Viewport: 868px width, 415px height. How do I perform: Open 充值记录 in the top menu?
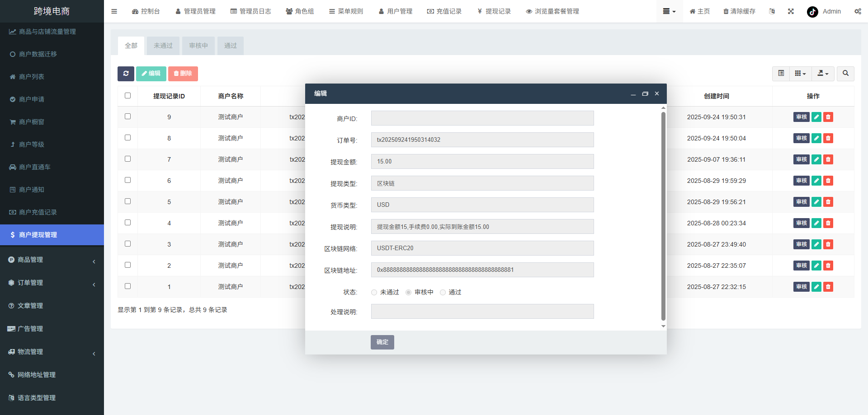[x=444, y=11]
